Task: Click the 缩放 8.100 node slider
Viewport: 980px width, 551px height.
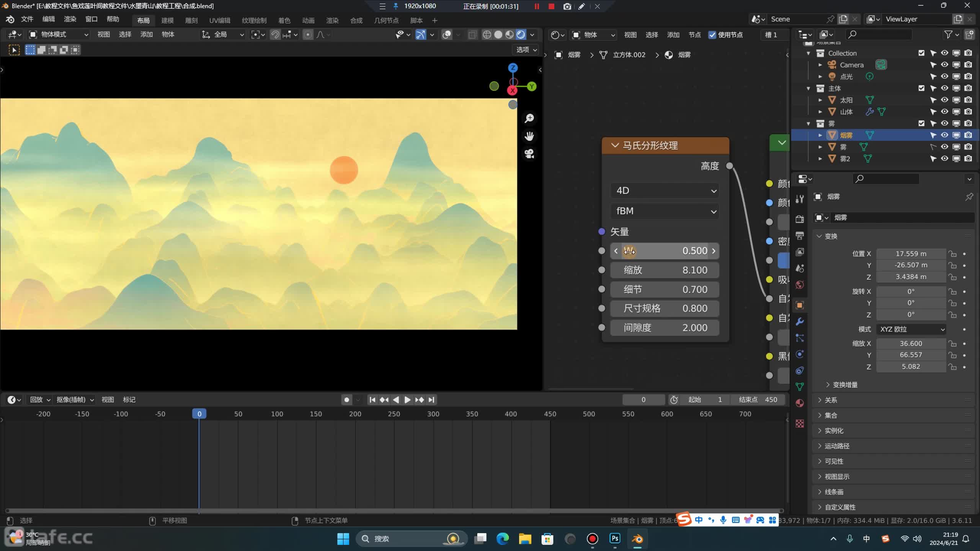Action: click(665, 270)
